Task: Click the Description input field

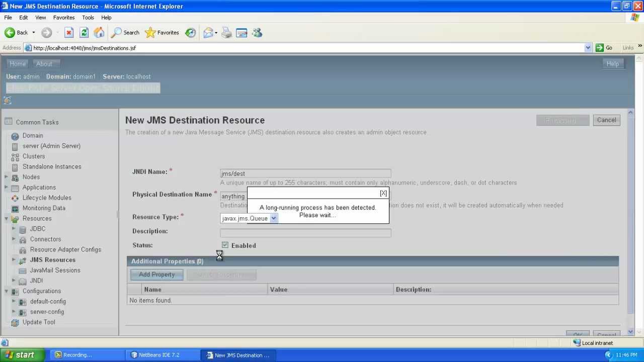Action: 305,233
